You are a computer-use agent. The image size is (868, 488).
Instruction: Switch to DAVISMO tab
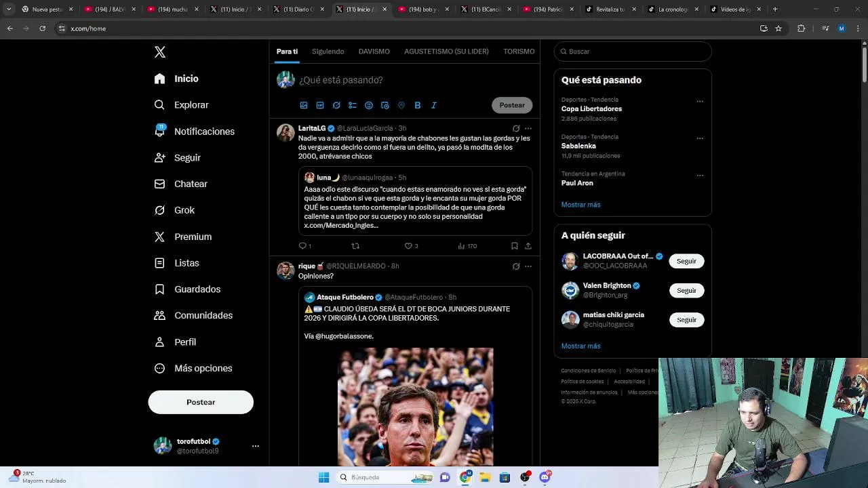pos(374,52)
